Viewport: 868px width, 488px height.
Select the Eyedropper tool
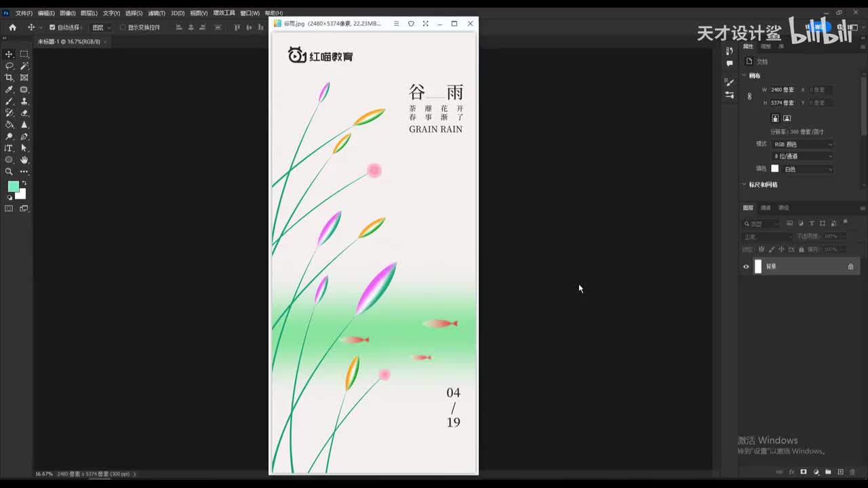tap(9, 89)
